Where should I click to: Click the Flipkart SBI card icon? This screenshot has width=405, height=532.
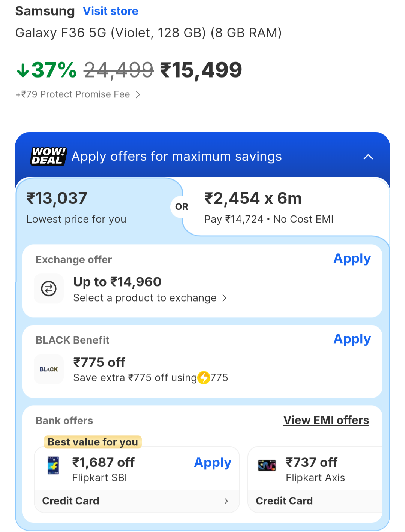coord(53,465)
